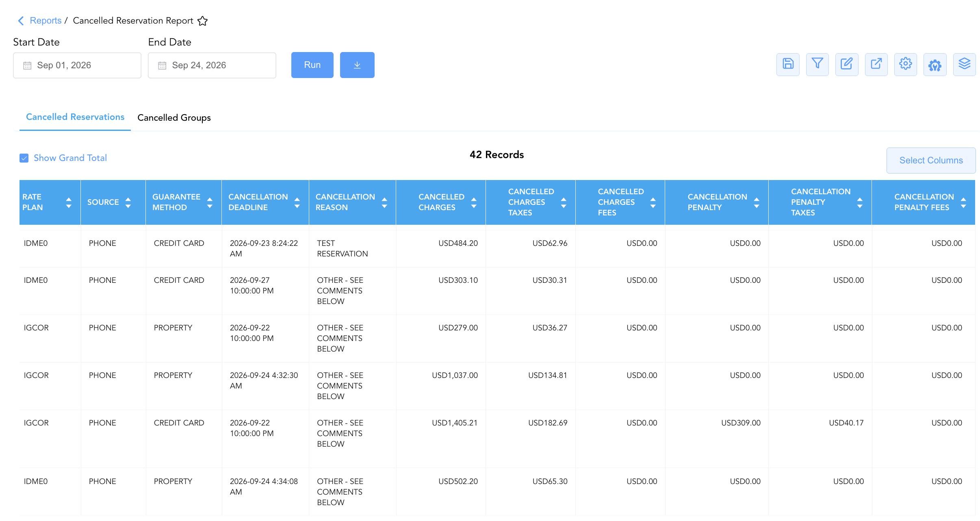Click USD309.00 cancellation penalty value
Screen dimensions: 980x521
click(741, 423)
